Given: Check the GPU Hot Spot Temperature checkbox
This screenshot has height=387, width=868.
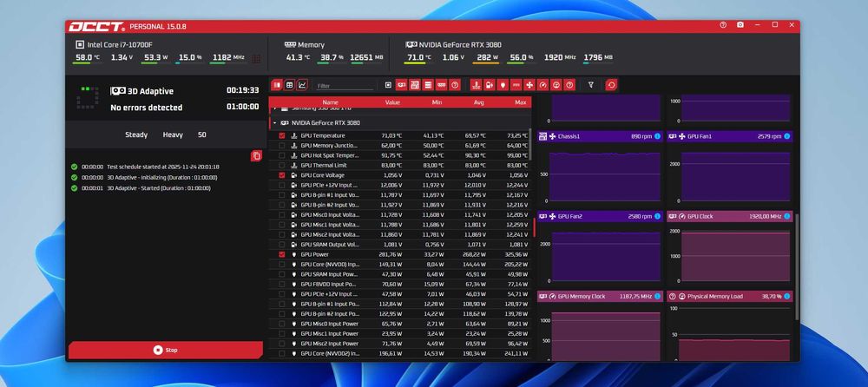Looking at the screenshot, I should pyautogui.click(x=282, y=155).
